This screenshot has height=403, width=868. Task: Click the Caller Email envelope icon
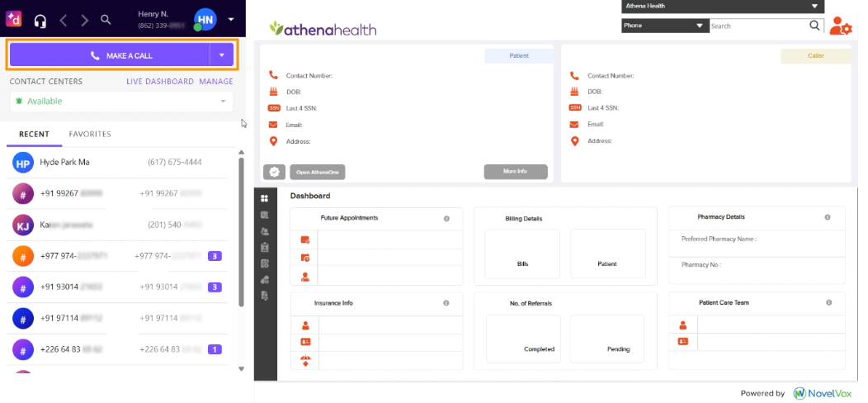574,125
